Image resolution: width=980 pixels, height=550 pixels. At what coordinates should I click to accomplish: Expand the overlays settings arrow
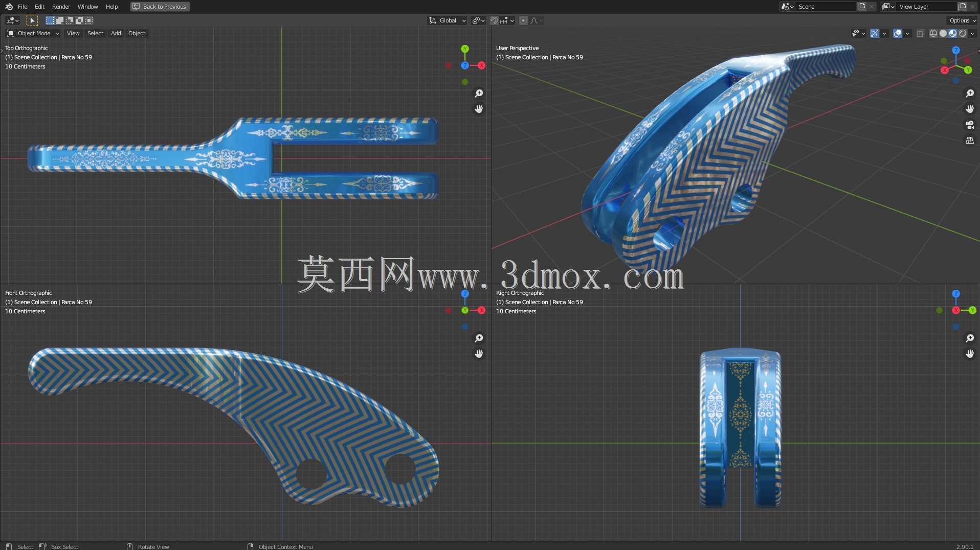[x=907, y=33]
